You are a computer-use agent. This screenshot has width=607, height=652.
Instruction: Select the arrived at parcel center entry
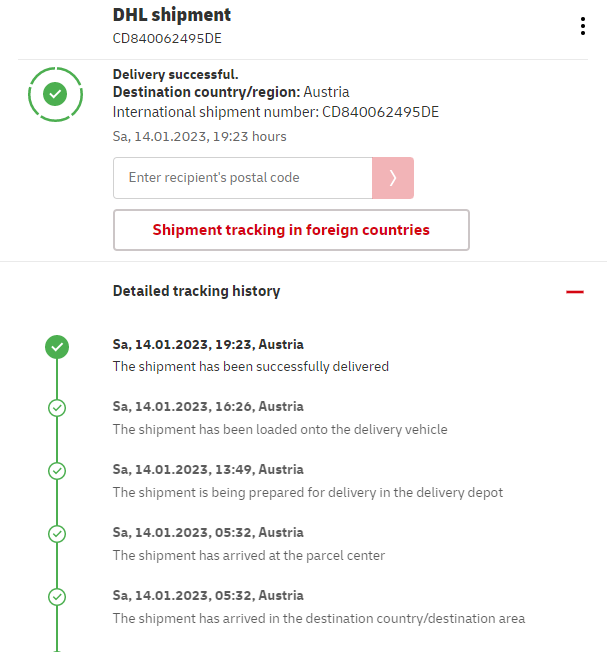(248, 555)
